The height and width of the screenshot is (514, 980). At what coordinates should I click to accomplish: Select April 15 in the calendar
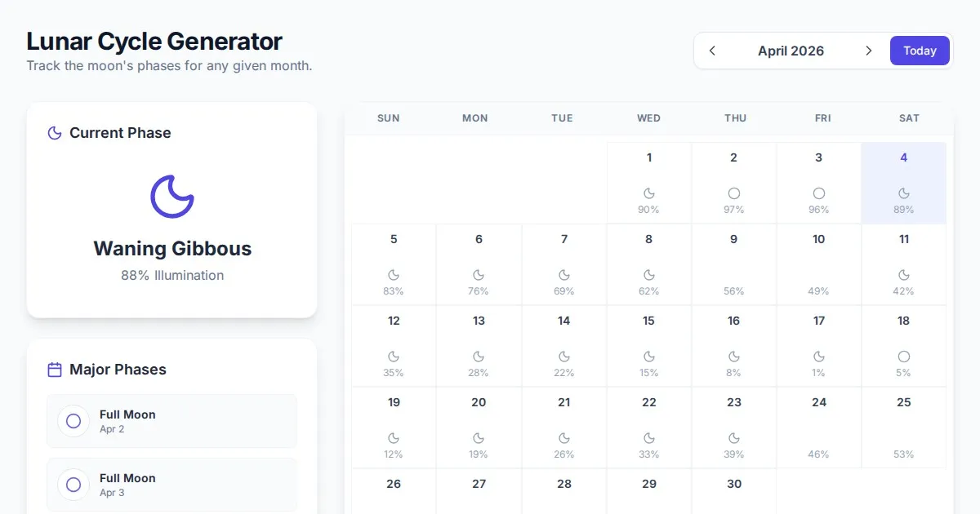coord(649,346)
